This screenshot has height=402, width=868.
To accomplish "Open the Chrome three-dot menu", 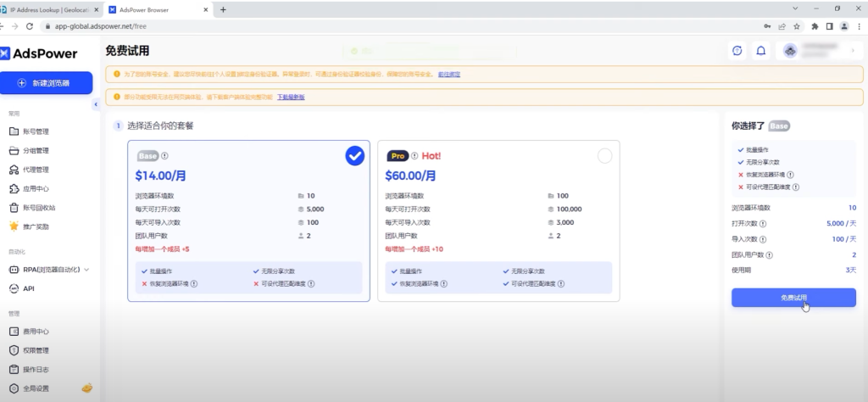I will 860,26.
